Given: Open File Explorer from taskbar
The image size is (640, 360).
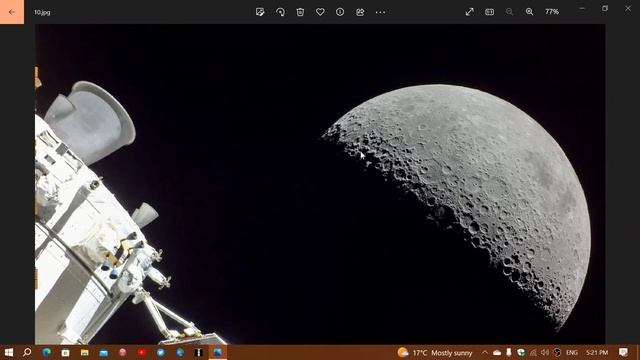Looking at the screenshot, I should [x=84, y=352].
